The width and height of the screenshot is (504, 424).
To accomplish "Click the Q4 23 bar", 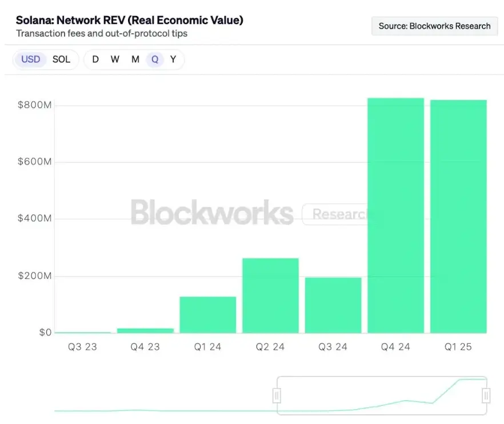I will click(x=145, y=331).
